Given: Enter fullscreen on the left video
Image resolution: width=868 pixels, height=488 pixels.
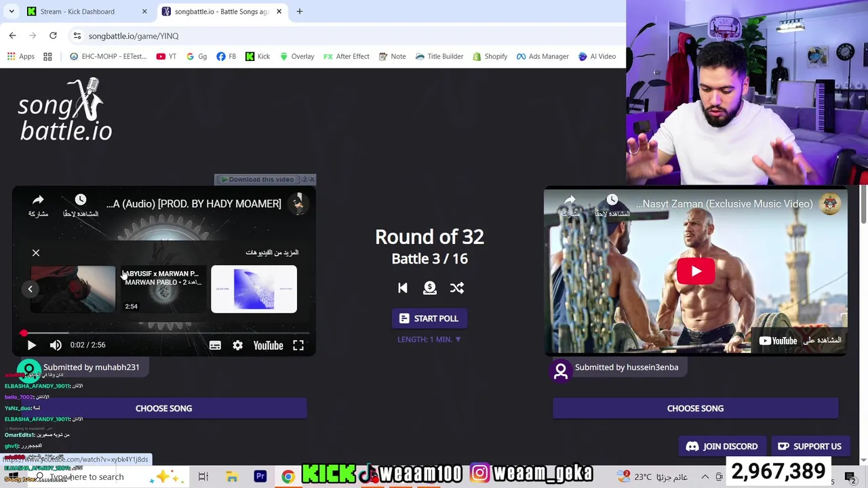Looking at the screenshot, I should (x=298, y=346).
